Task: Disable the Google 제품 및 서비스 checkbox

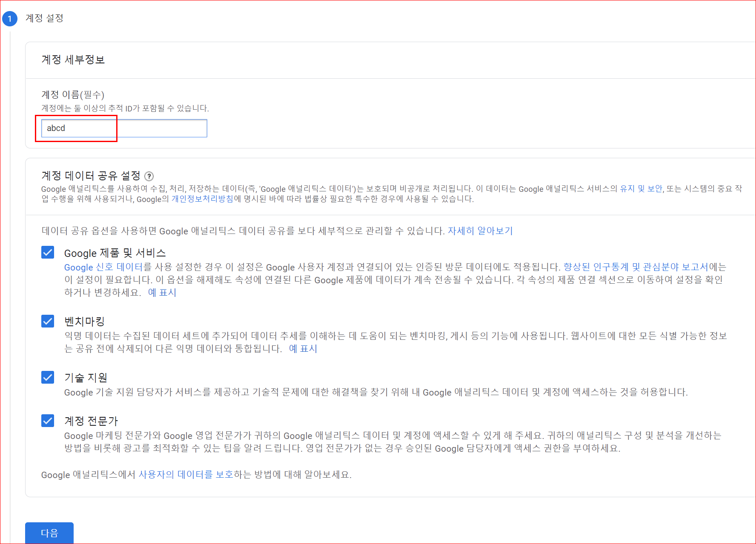Action: point(48,252)
